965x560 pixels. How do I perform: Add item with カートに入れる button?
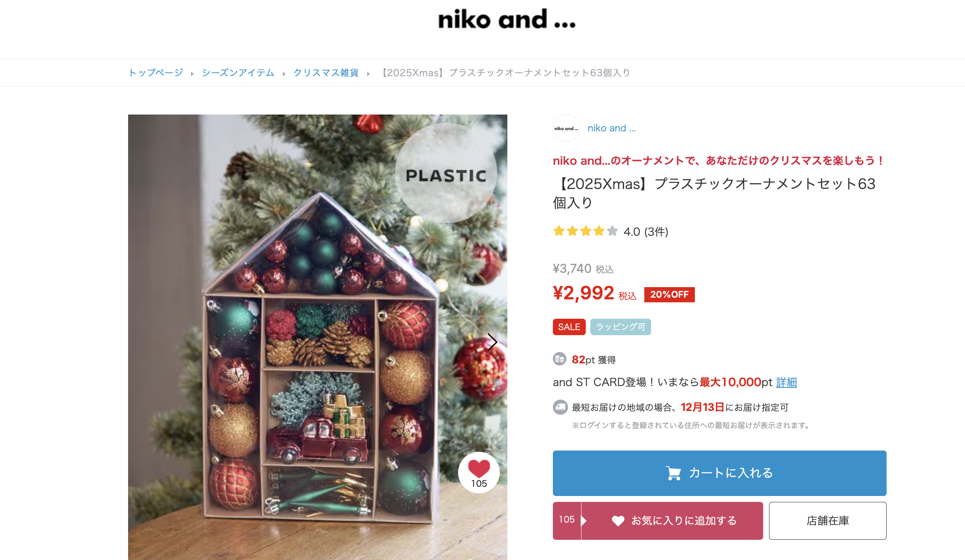pos(719,473)
